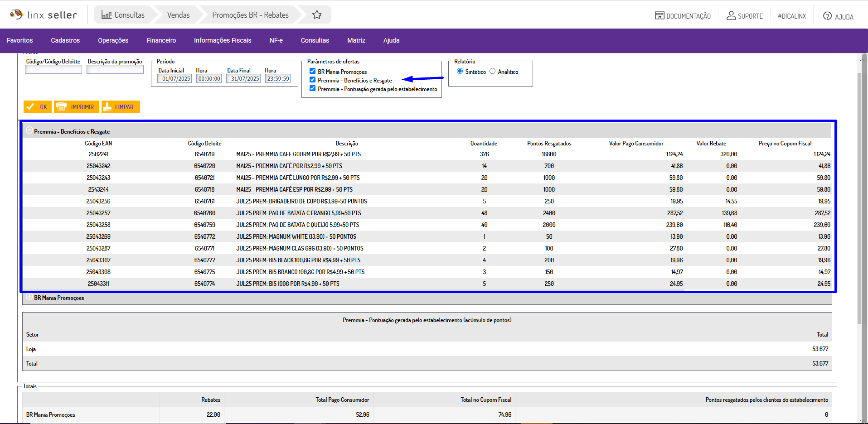The image size is (868, 424).
Task: Click the Linx Seller logo icon
Action: point(16,14)
